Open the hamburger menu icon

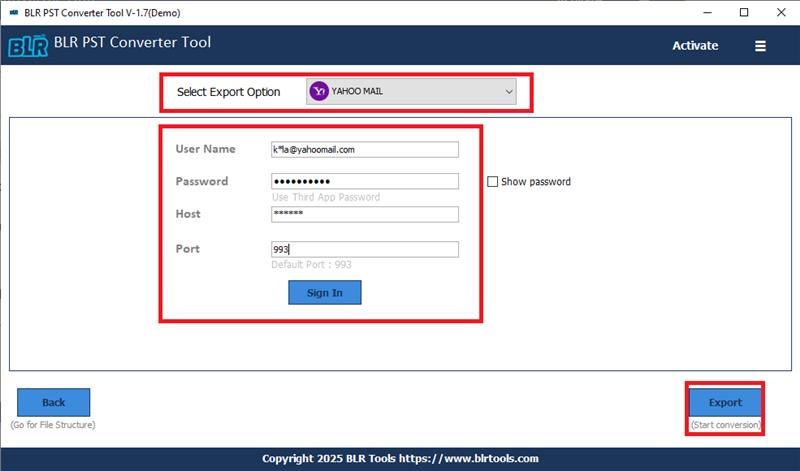click(x=760, y=46)
